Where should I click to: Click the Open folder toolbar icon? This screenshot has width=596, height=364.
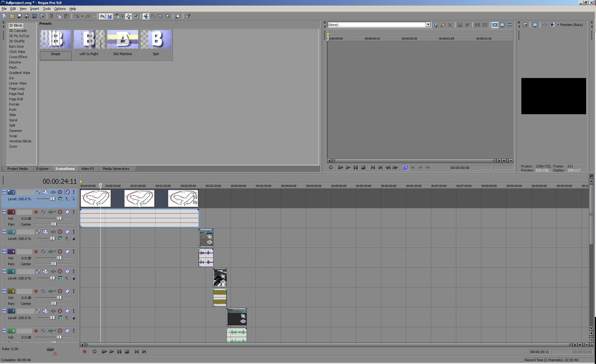pos(12,16)
